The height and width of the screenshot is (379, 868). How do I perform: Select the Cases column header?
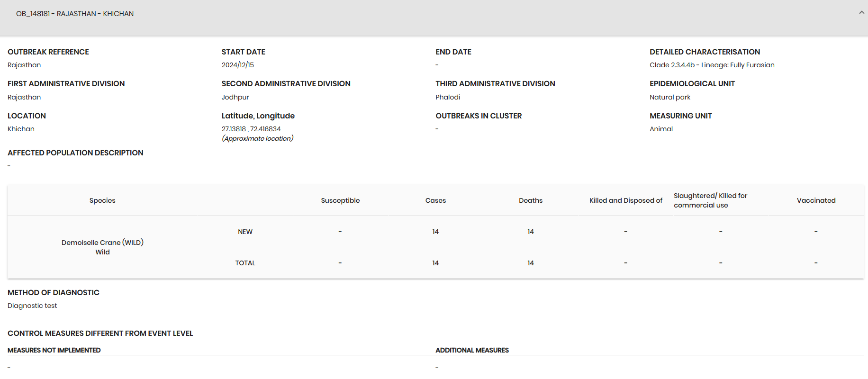pos(435,200)
